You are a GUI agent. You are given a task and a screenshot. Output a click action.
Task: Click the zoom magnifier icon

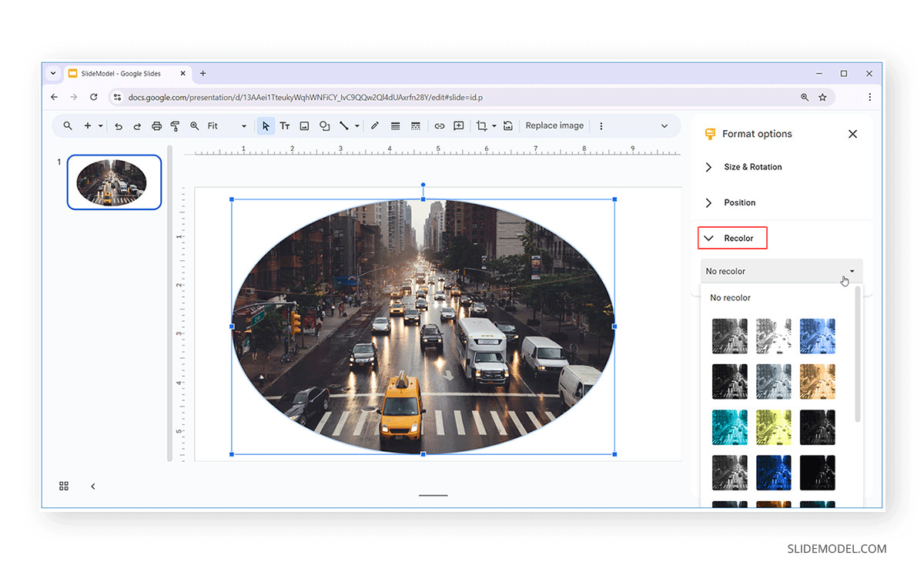click(194, 126)
